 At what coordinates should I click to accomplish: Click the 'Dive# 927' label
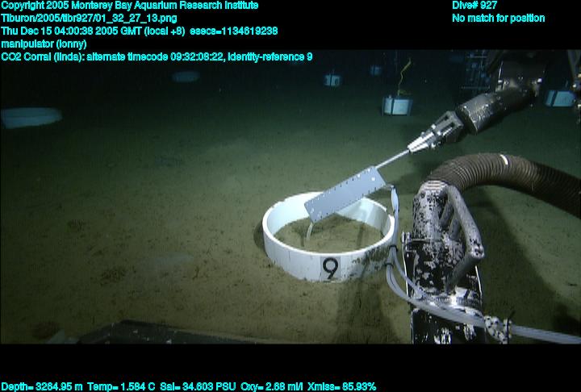(474, 5)
